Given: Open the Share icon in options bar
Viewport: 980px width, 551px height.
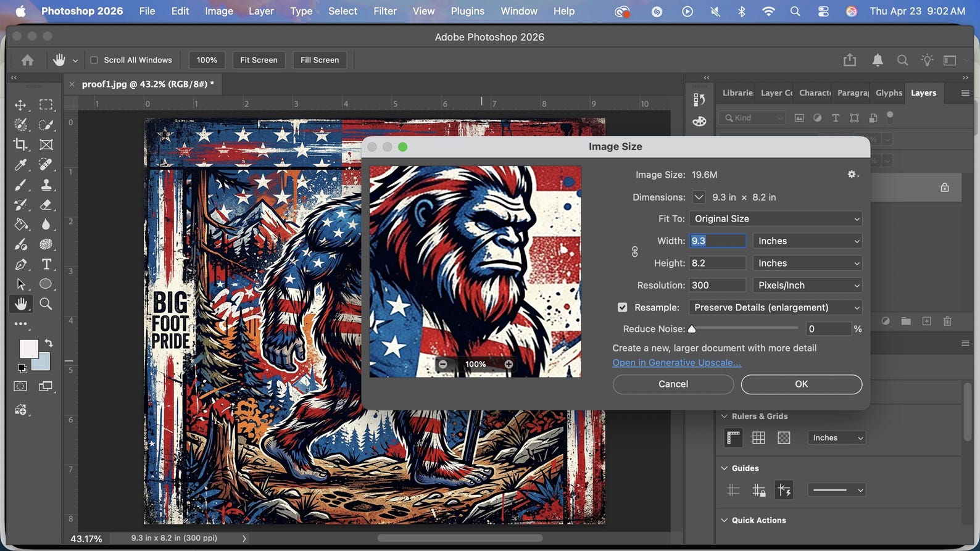Looking at the screenshot, I should [x=850, y=60].
